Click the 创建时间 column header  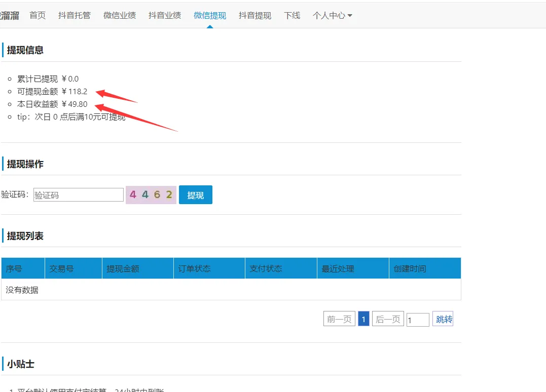pyautogui.click(x=410, y=268)
